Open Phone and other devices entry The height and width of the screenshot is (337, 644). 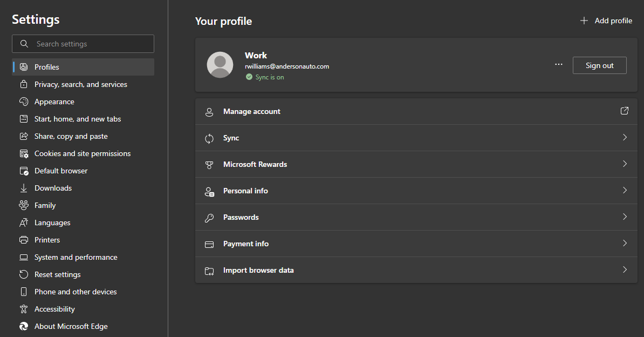(84, 292)
